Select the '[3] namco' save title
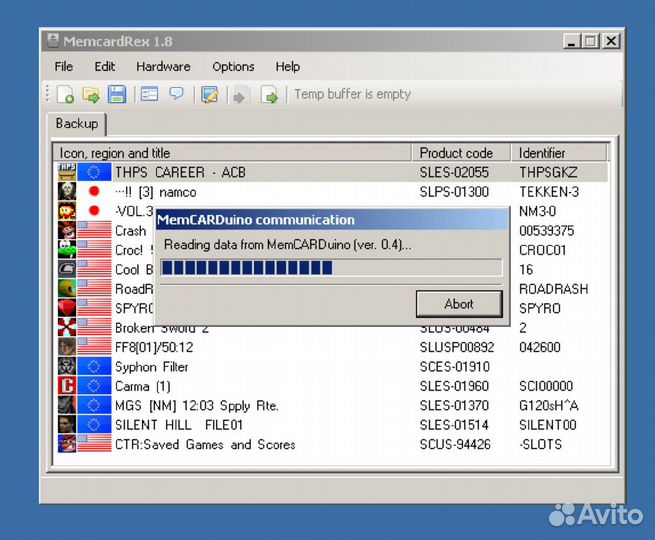655x540 pixels. click(156, 192)
